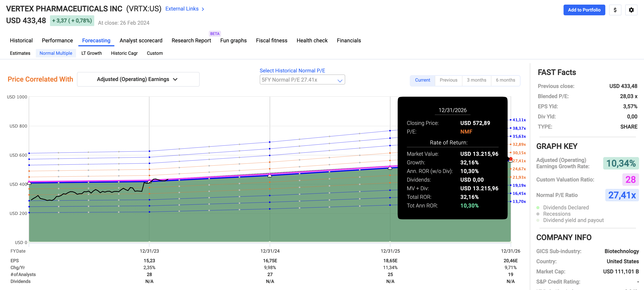Click the 12/31/24 white triangle marker
This screenshot has height=290, width=644.
[270, 176]
